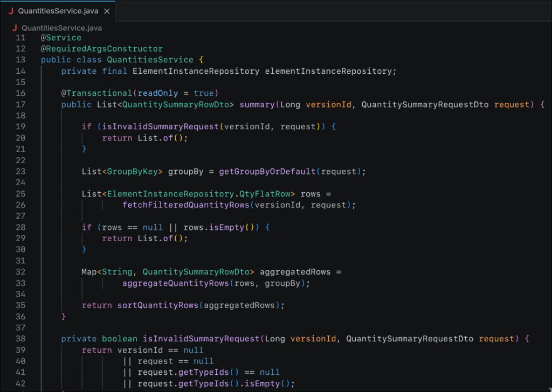
Task: Click line number 17 in the gutter
Action: [20, 104]
